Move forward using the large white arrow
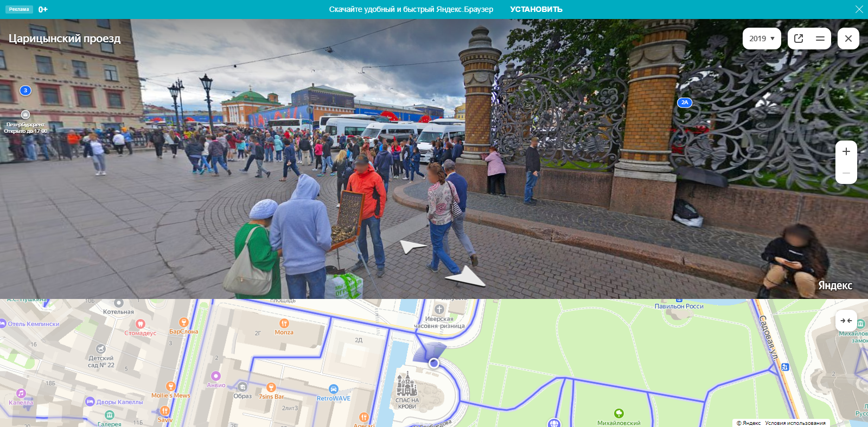This screenshot has height=427, width=868. coord(464,277)
